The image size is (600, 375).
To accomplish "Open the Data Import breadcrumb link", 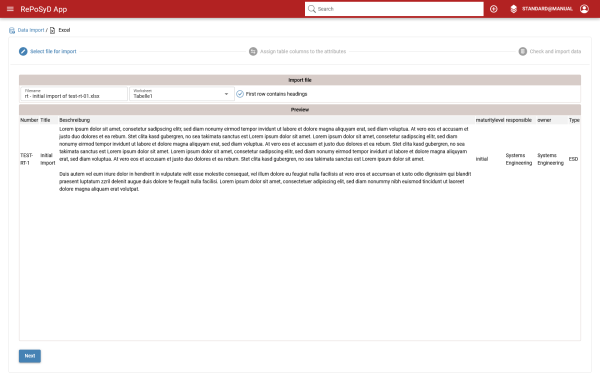I will (31, 30).
